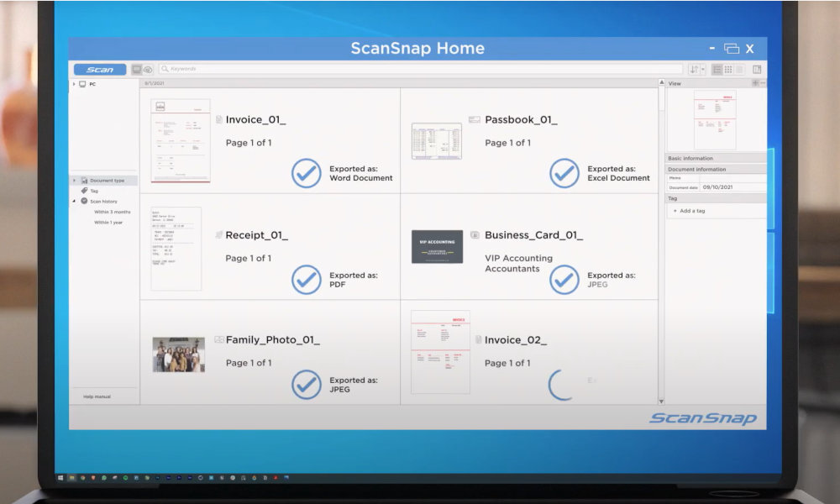Collapse the Basic information section

(716, 159)
